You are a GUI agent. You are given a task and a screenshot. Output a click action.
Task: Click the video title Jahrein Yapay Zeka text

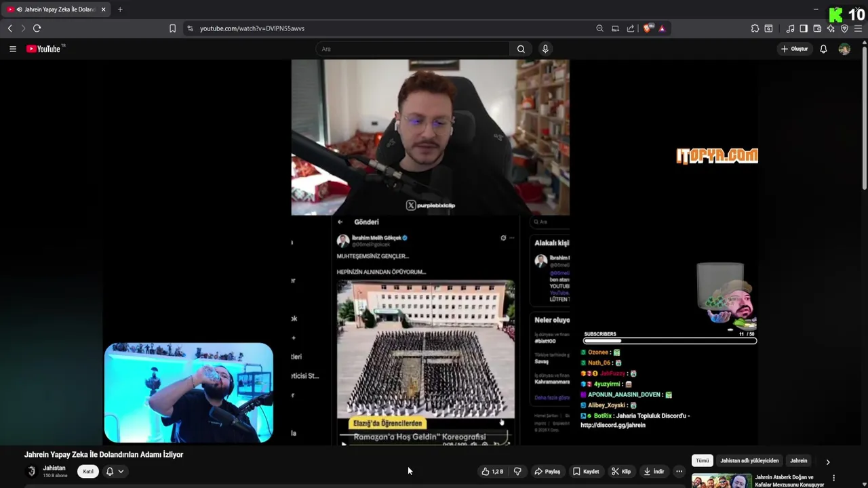[x=104, y=455]
